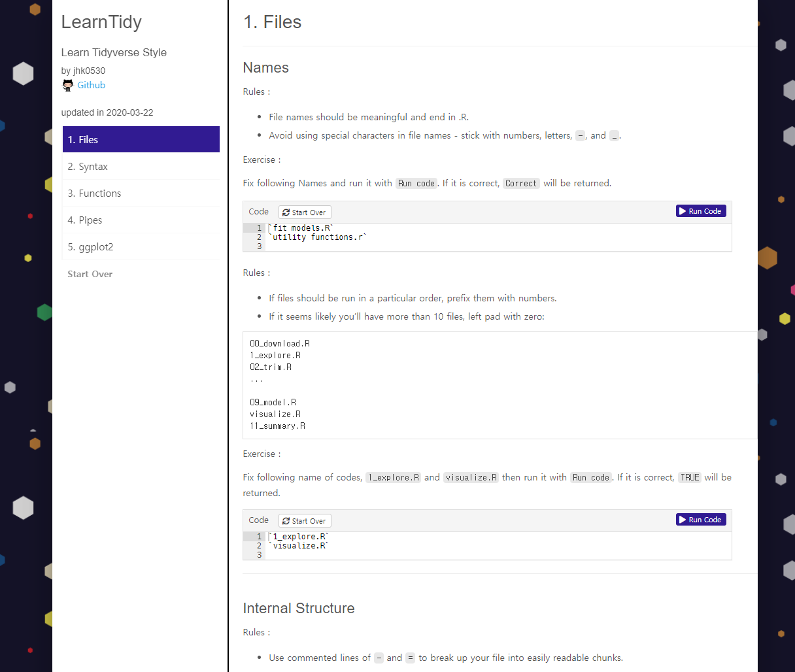Click 09_model.R in the example listing
Viewport: 795px width, 672px height.
point(273,402)
